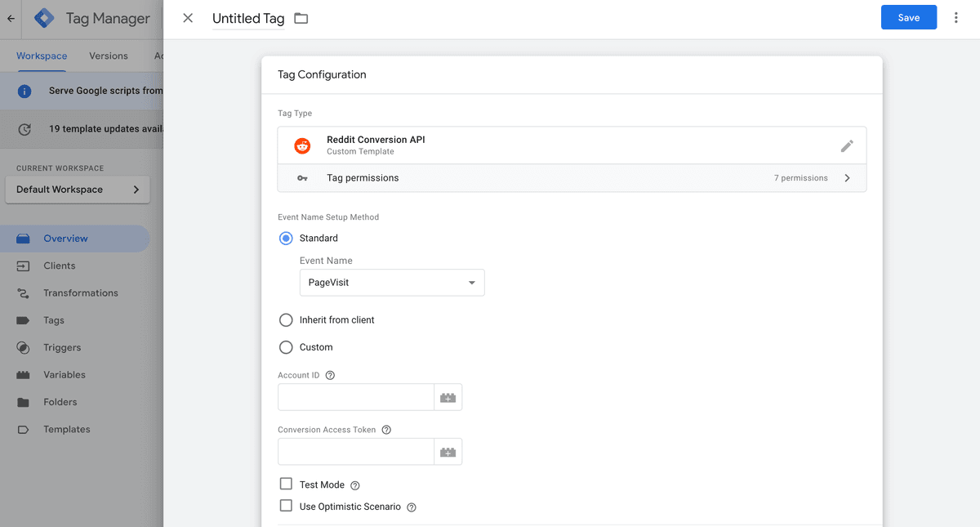Select the Standard event name setup method

286,238
